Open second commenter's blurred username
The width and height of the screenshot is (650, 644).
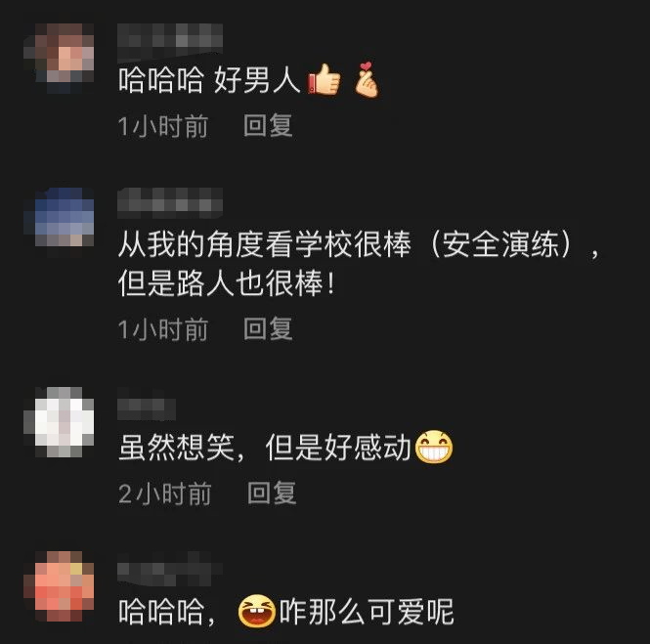click(x=170, y=203)
